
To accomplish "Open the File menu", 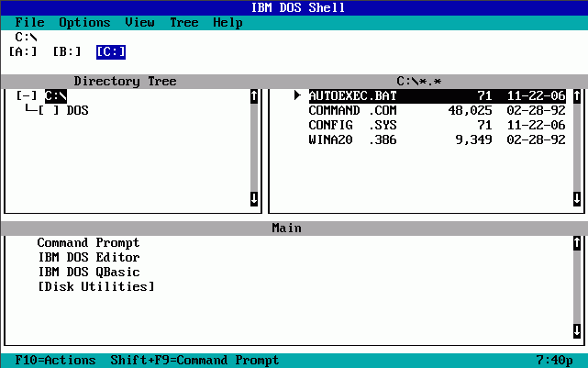I will [29, 22].
